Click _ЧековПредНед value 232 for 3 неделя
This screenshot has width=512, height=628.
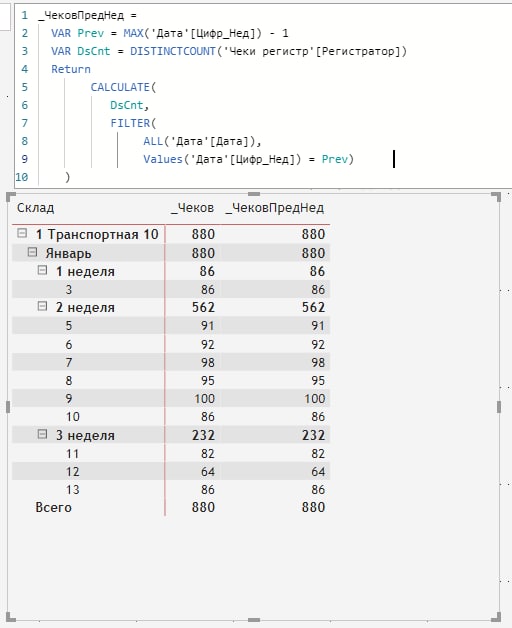coord(313,435)
